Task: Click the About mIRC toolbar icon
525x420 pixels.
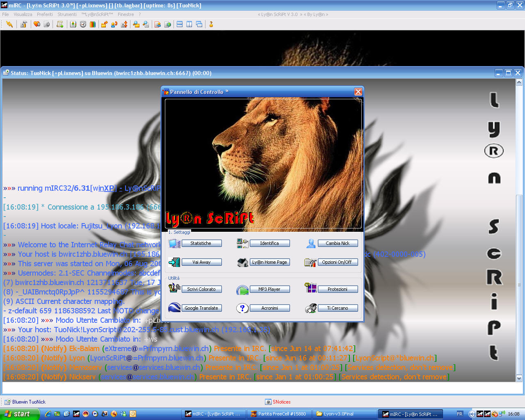Action: pos(211,24)
